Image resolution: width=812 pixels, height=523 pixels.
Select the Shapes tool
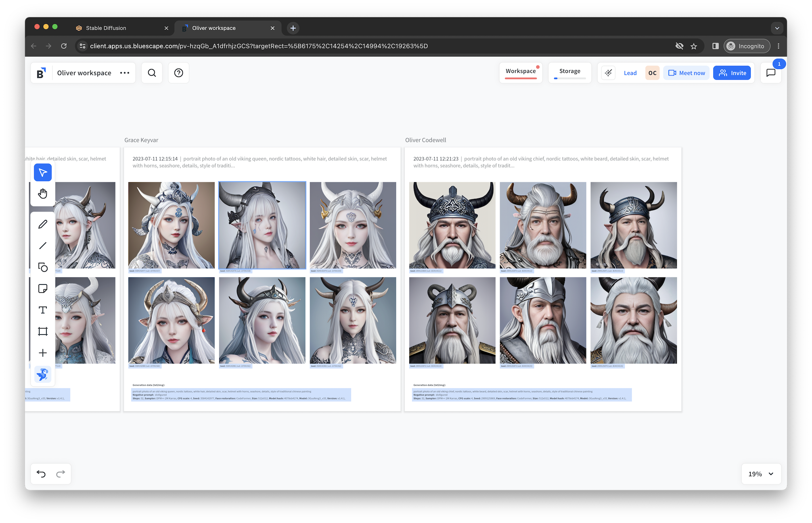pos(43,267)
